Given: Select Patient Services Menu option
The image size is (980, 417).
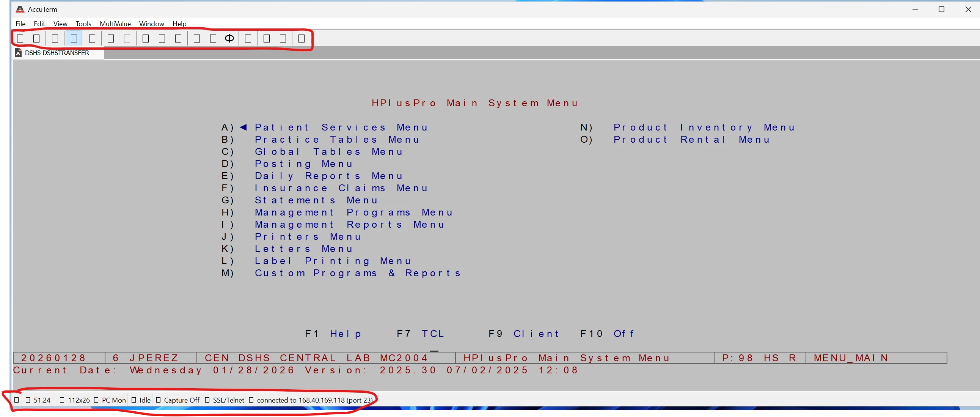Looking at the screenshot, I should point(341,127).
